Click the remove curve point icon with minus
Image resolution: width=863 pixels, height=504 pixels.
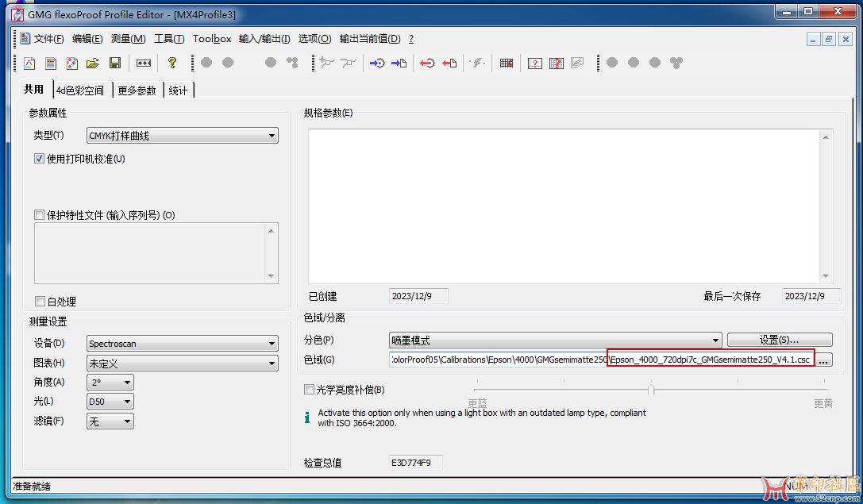pos(349,63)
